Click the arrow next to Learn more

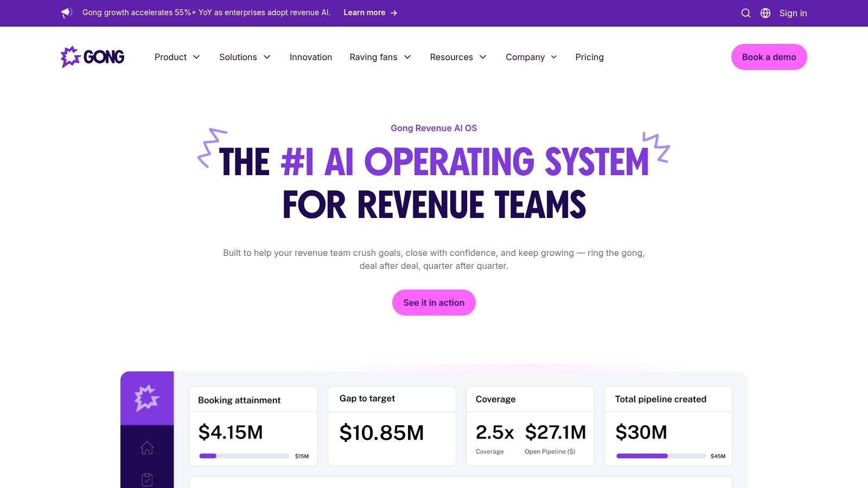pyautogui.click(x=394, y=13)
